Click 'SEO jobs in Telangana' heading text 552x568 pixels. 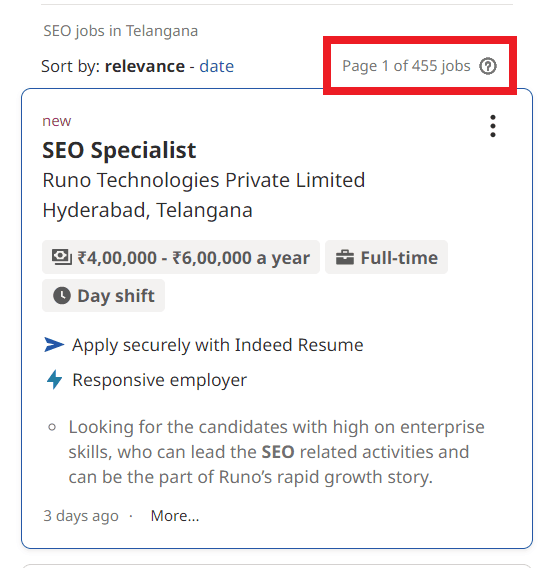121,31
